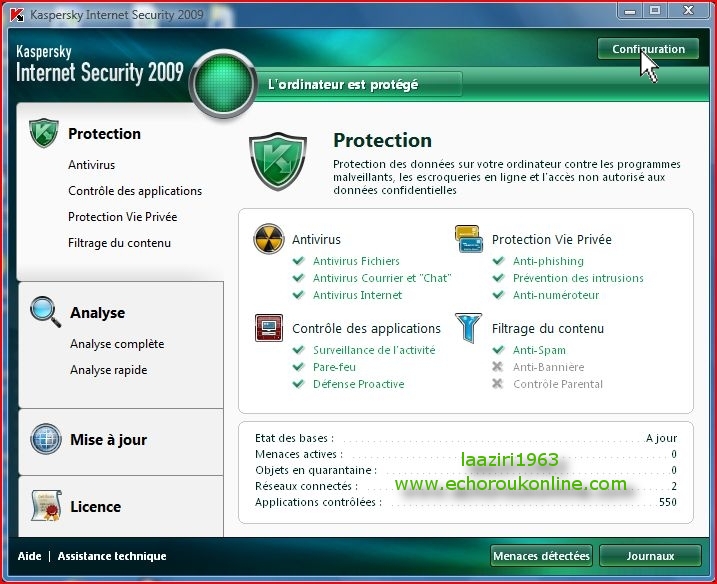Select Analyse complète in the sidebar
This screenshot has height=584, width=717.
[x=116, y=344]
